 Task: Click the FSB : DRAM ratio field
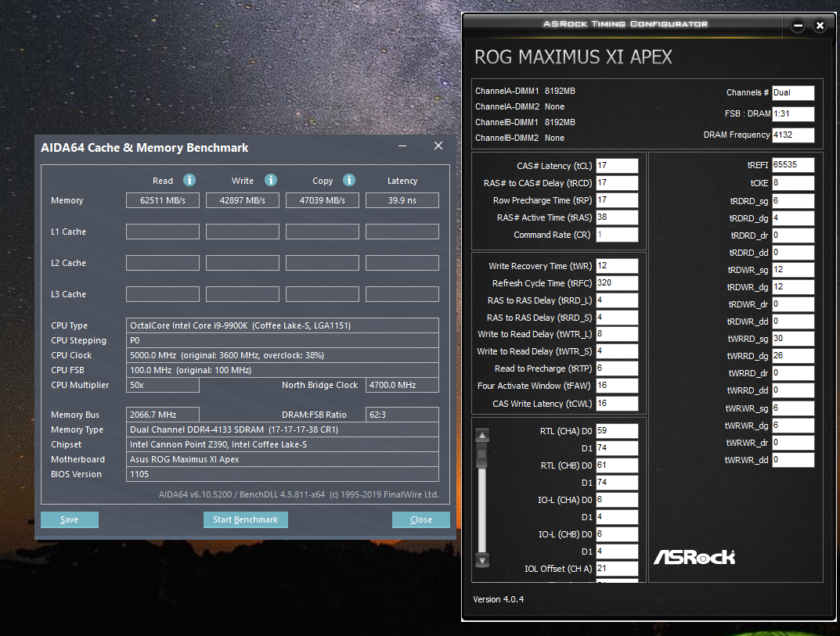(793, 113)
